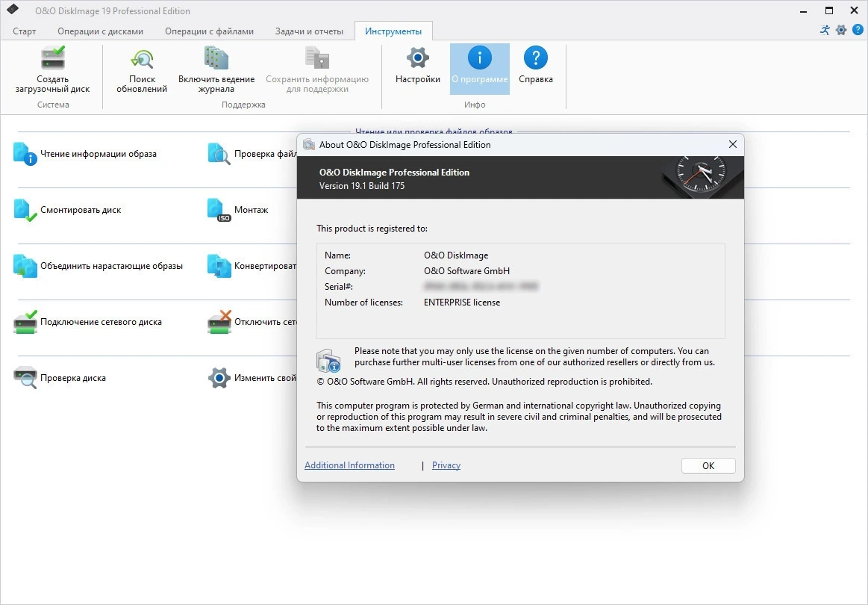Click Чтение информации образа icon
Viewport: 868px width, 605px height.
(25, 154)
